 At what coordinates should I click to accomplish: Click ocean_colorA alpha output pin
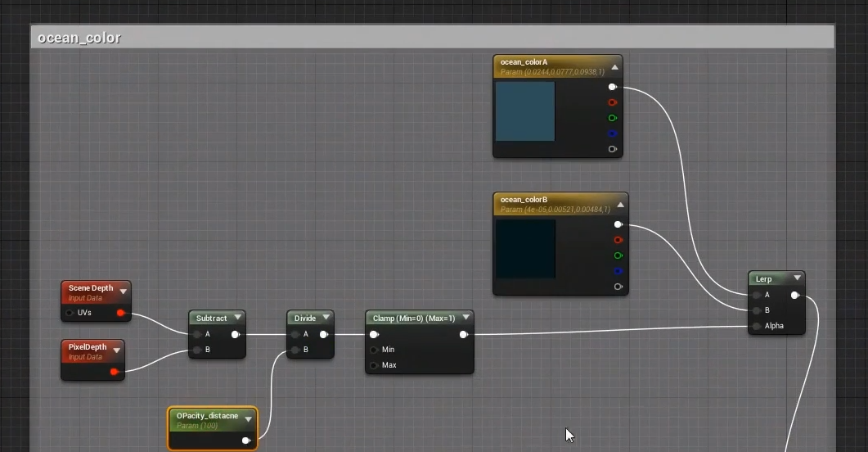tap(612, 149)
